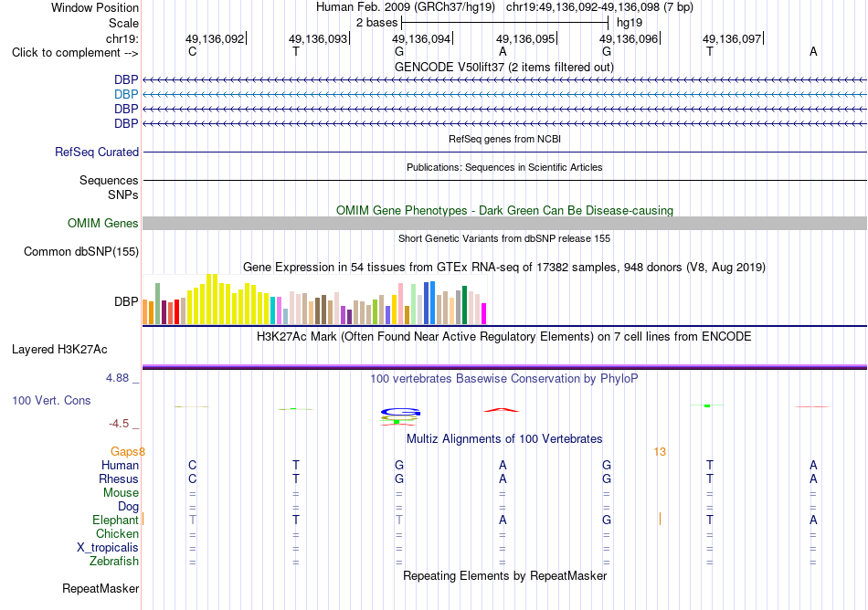Click position label 49,136,095
This screenshot has height=610, width=868.
525,38
